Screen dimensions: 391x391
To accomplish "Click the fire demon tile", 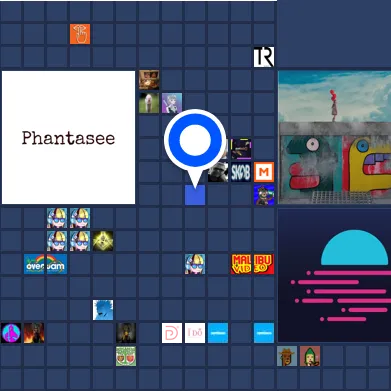I will pos(34,333).
